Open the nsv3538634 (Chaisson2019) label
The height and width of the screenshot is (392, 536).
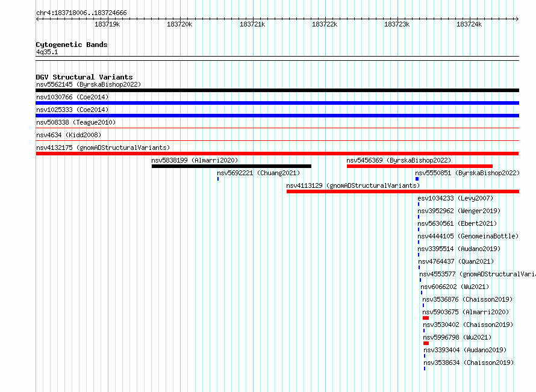click(469, 362)
